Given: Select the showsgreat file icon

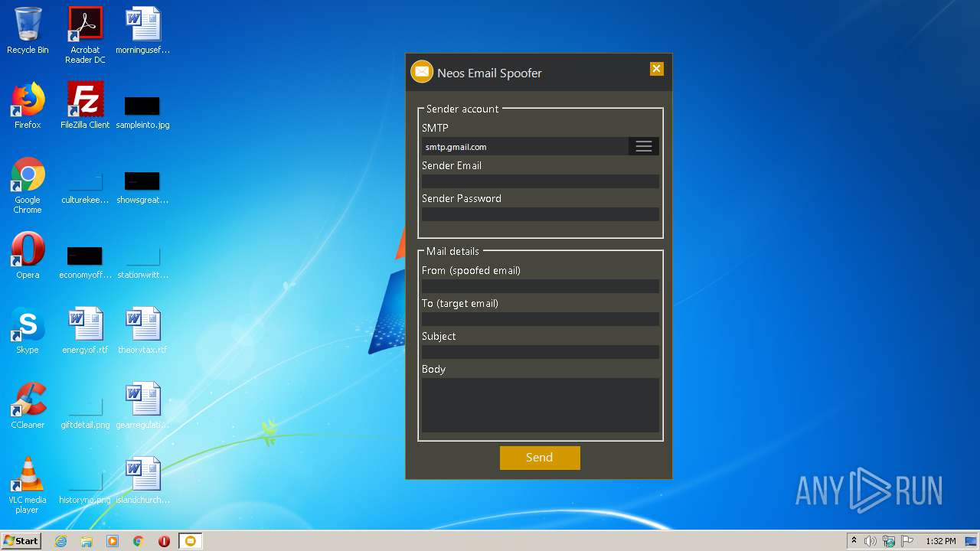Looking at the screenshot, I should (142, 187).
